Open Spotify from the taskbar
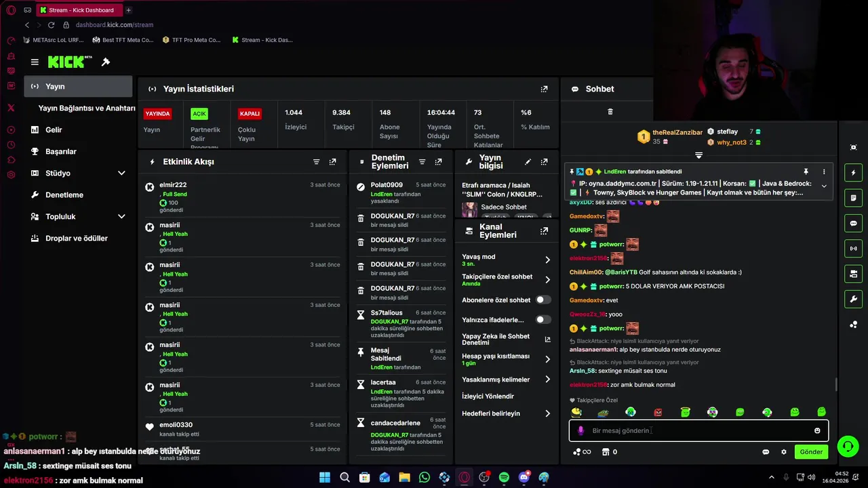 (504, 477)
